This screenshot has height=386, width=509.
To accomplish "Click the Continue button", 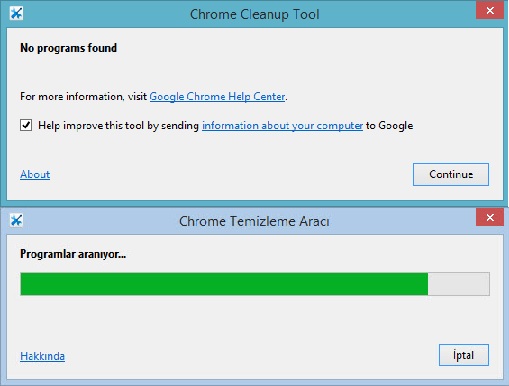I will (x=451, y=174).
